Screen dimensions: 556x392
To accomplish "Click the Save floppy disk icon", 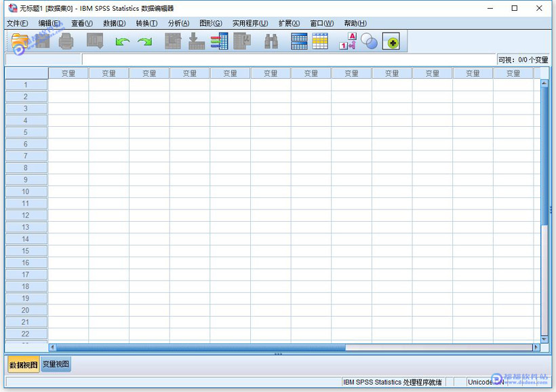I will point(43,41).
